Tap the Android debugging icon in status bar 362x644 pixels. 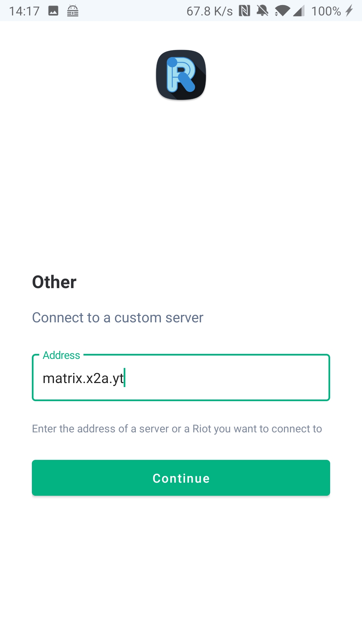point(73,11)
